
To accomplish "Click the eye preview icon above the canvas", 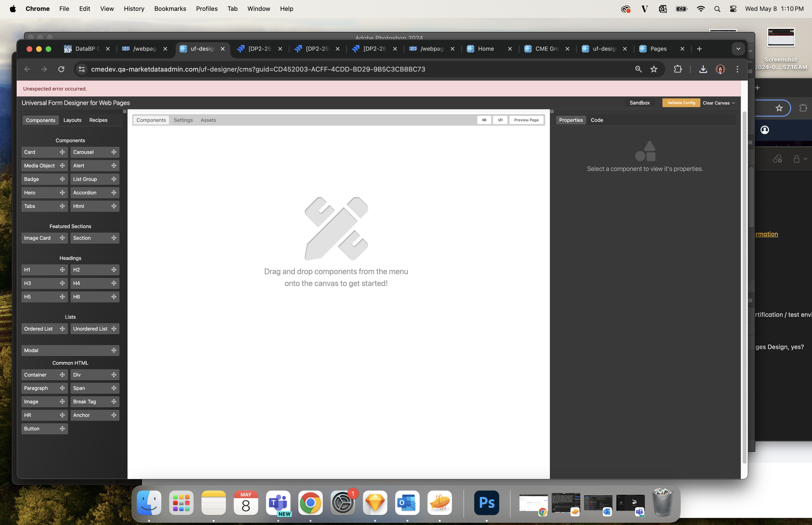I will coord(484,120).
